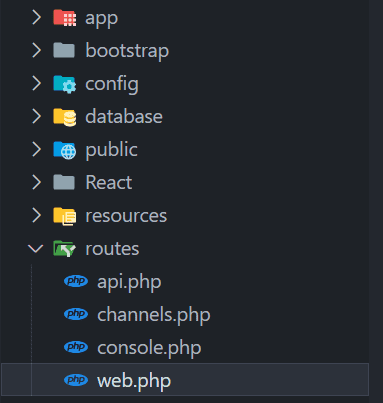This screenshot has height=403, width=383.
Task: Open the console.php file
Action: [149, 348]
